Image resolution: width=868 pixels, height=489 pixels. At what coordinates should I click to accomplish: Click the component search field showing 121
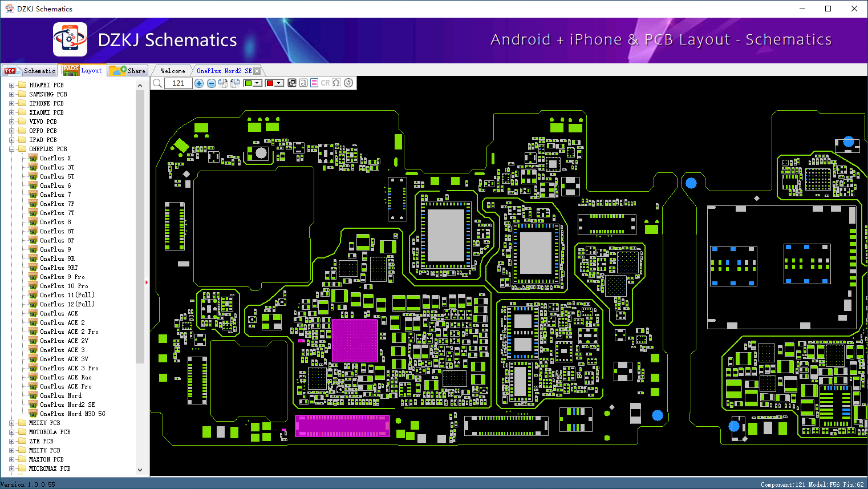coord(178,83)
